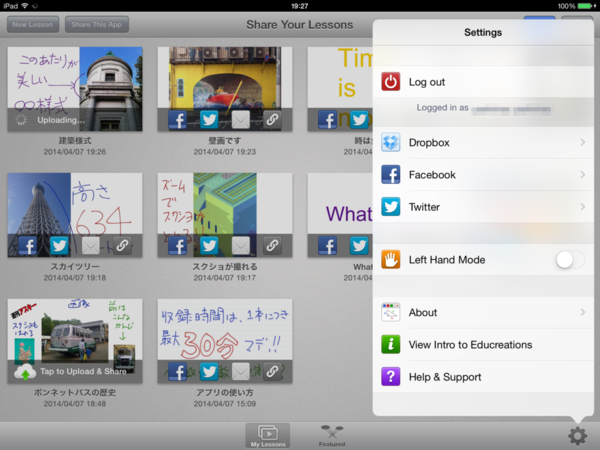The width and height of the screenshot is (600, 450).
Task: Share 壁画です lesson on Facebook
Action: tap(178, 120)
